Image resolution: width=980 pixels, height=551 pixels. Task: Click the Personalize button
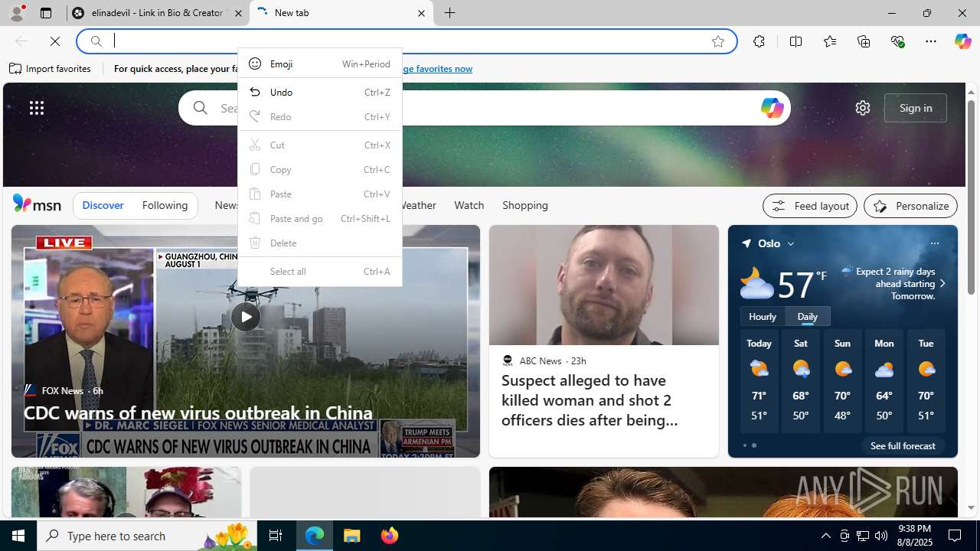click(x=910, y=206)
